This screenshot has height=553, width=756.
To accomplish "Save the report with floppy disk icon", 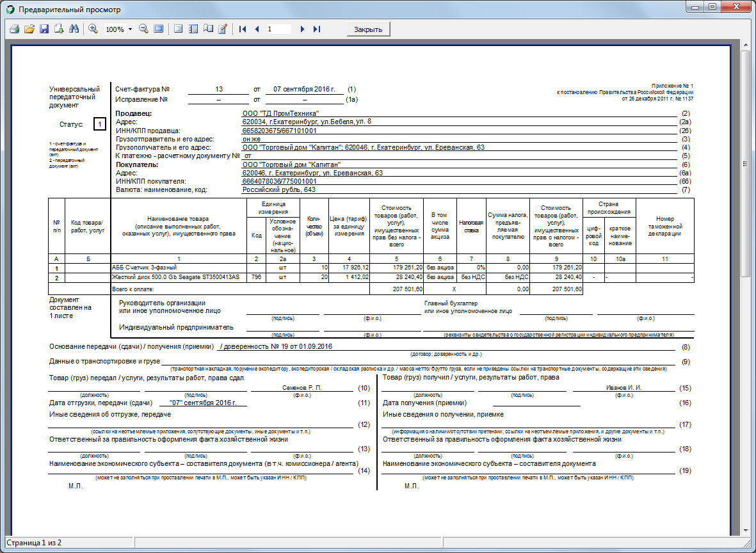I will pos(44,29).
